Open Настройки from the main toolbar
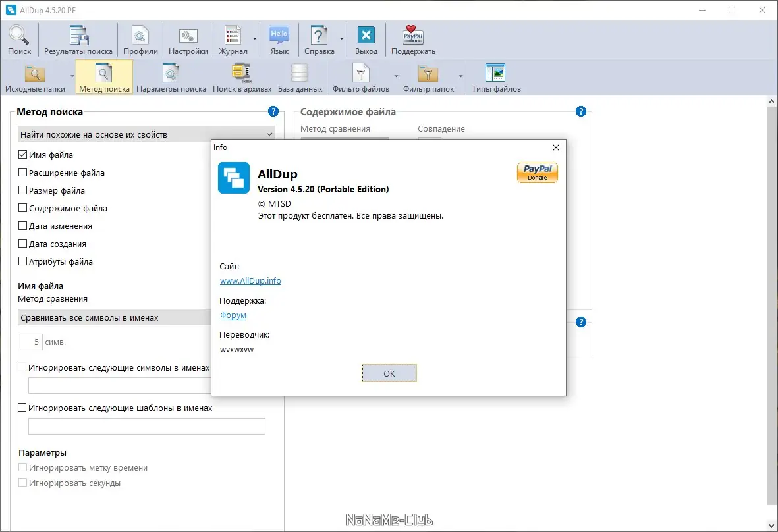 click(x=188, y=40)
